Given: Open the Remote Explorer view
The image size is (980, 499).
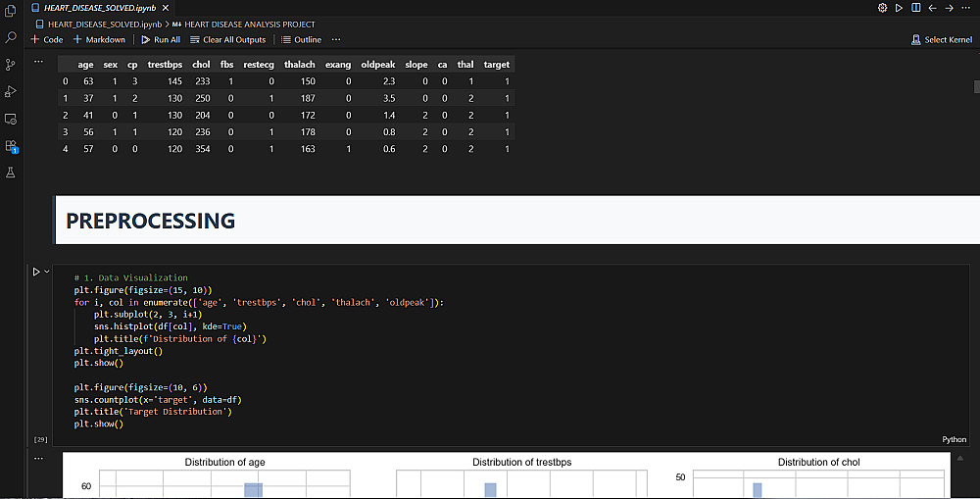Looking at the screenshot, I should [11, 119].
